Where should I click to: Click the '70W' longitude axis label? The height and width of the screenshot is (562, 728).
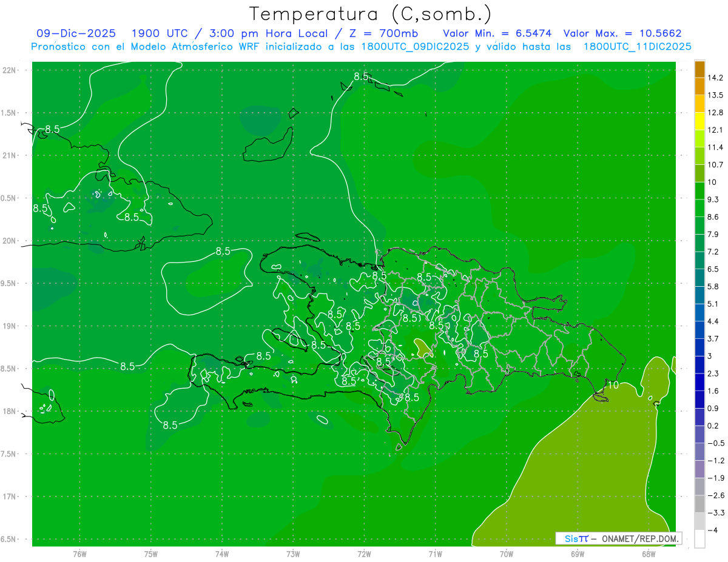pos(507,554)
